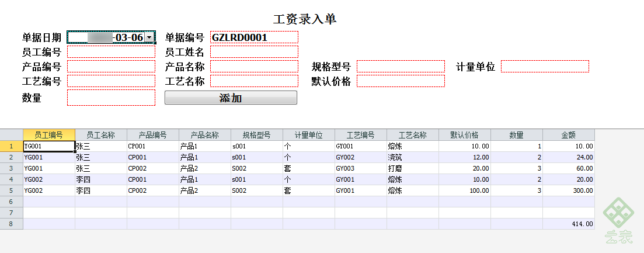Click 产品2 in row 3
The image size is (644, 253).
click(x=205, y=168)
